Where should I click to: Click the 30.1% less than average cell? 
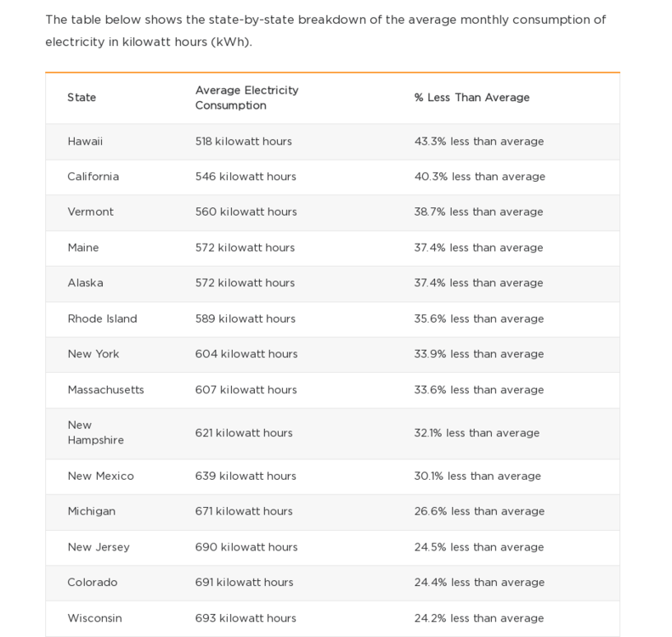point(477,476)
